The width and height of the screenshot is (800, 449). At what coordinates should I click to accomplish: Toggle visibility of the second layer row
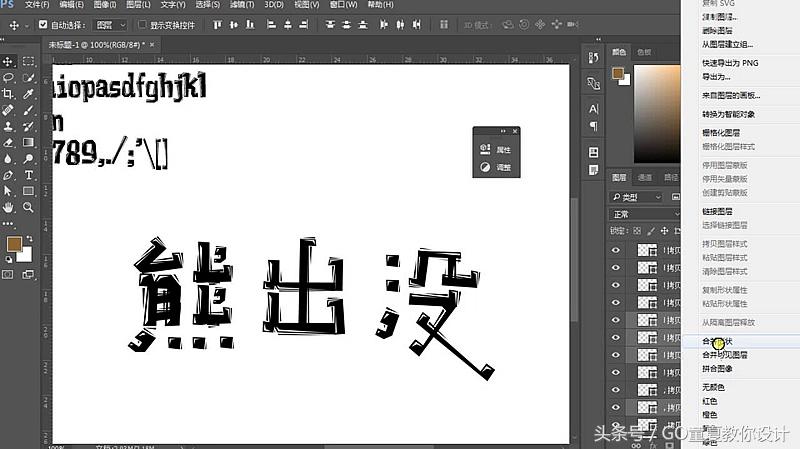616,267
